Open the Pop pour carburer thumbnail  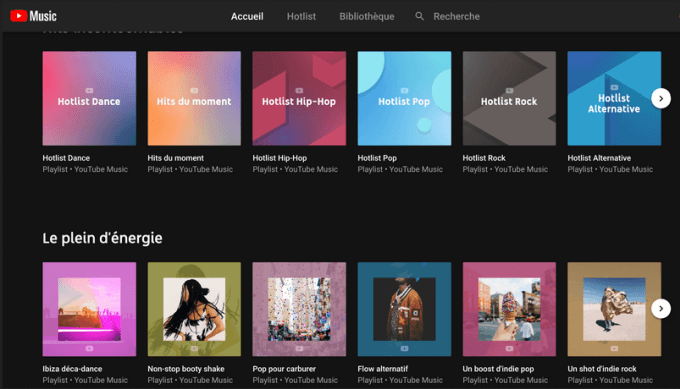pyautogui.click(x=299, y=309)
